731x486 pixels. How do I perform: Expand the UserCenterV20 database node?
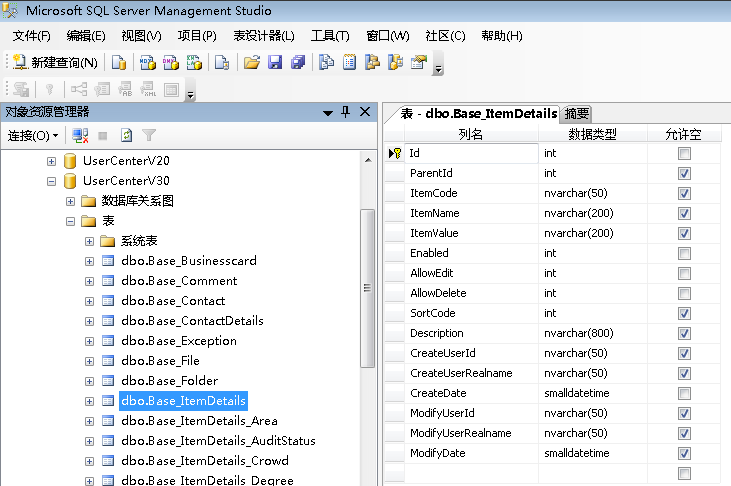pyautogui.click(x=51, y=161)
